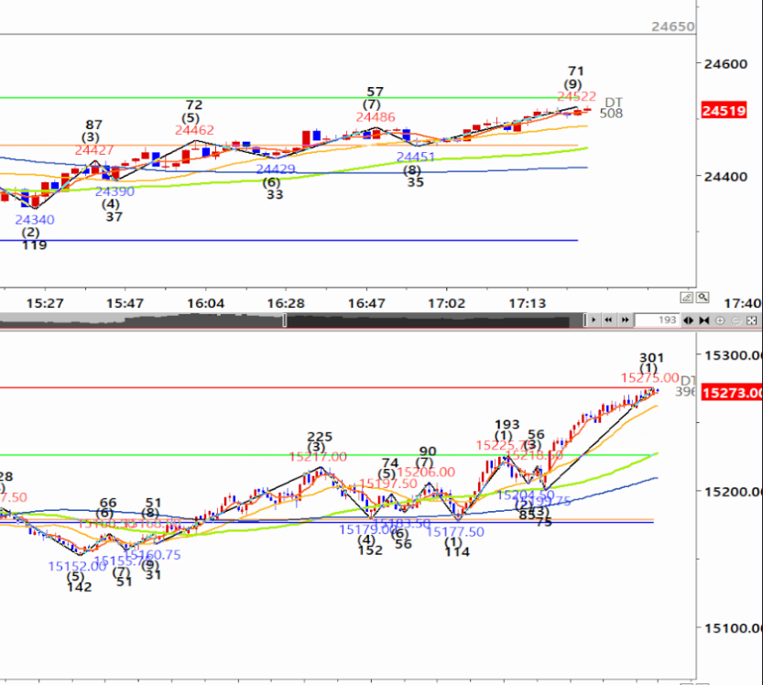Click the compress bar spacing icon

click(x=704, y=320)
